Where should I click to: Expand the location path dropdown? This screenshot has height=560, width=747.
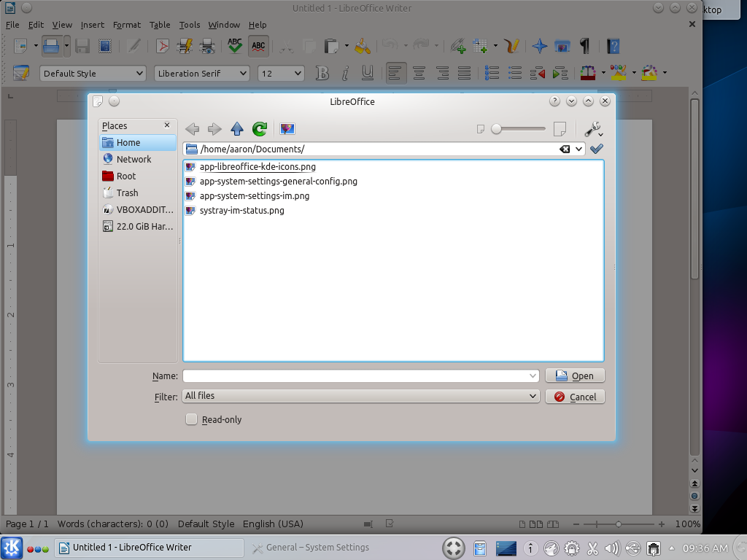(x=578, y=149)
